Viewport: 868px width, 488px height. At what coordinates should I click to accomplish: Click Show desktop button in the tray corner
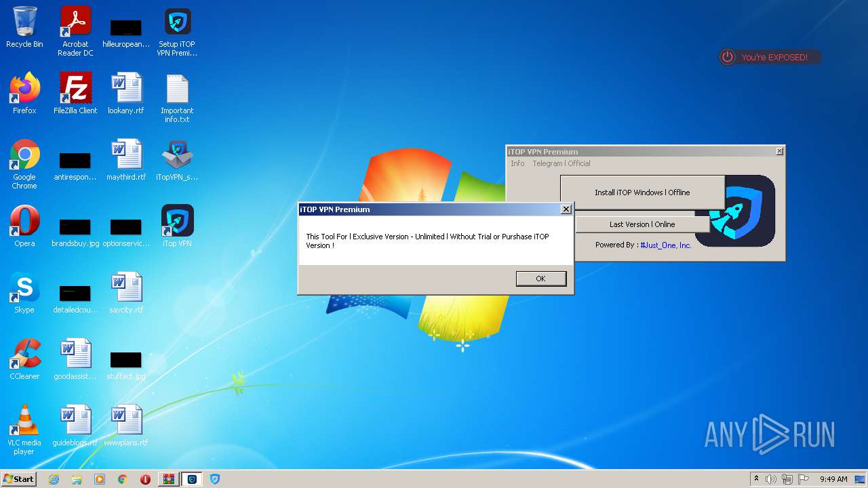click(860, 479)
